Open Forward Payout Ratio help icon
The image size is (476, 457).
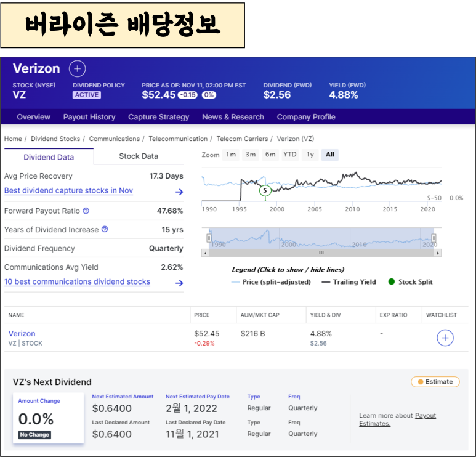[86, 211]
